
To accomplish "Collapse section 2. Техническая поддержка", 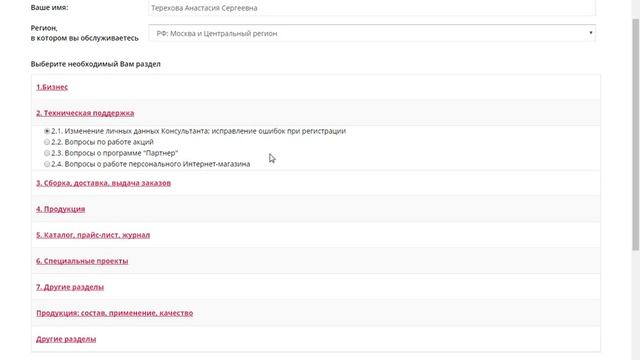I will tap(85, 113).
